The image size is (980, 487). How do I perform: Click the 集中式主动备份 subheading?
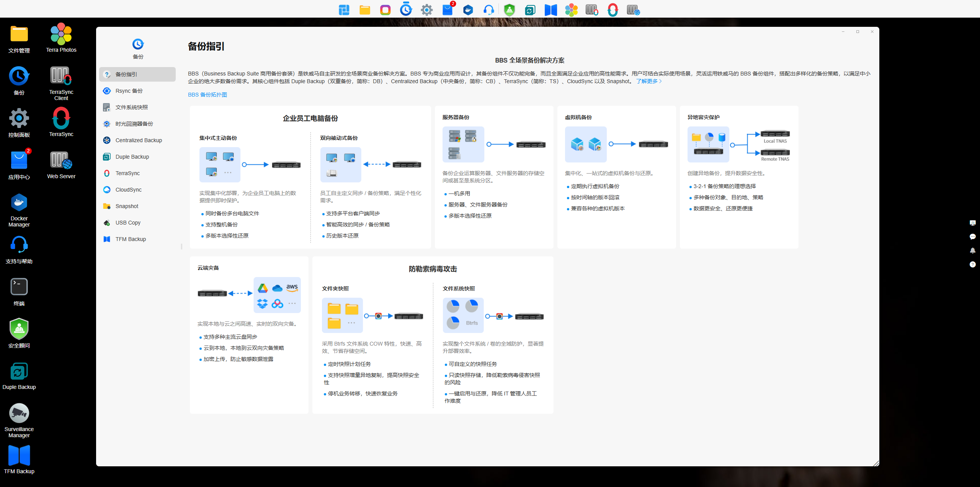coord(218,138)
